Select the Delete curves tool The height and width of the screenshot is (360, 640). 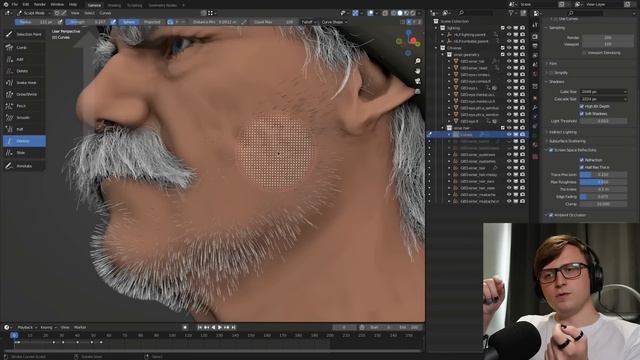coord(24,71)
